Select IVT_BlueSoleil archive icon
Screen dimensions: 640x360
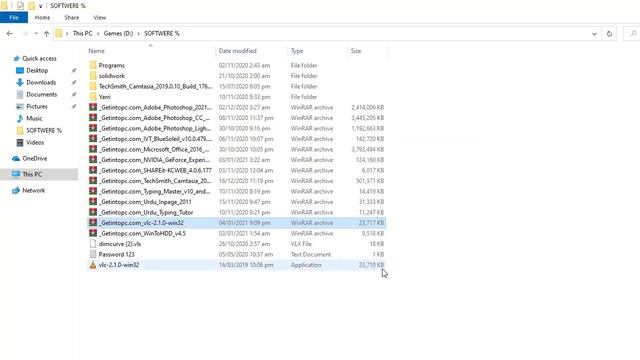point(93,139)
